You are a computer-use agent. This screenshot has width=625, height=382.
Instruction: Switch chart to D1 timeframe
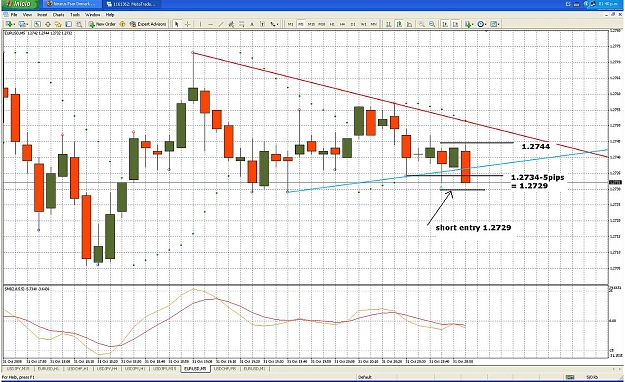(353, 24)
